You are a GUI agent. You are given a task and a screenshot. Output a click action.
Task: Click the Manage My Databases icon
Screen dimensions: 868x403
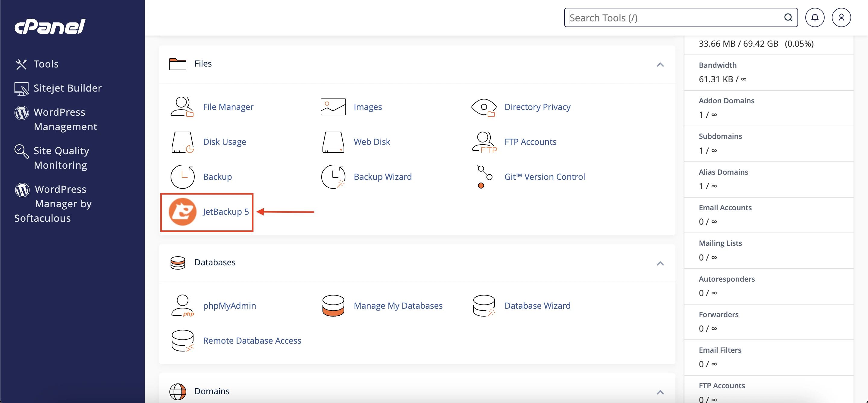click(x=333, y=306)
